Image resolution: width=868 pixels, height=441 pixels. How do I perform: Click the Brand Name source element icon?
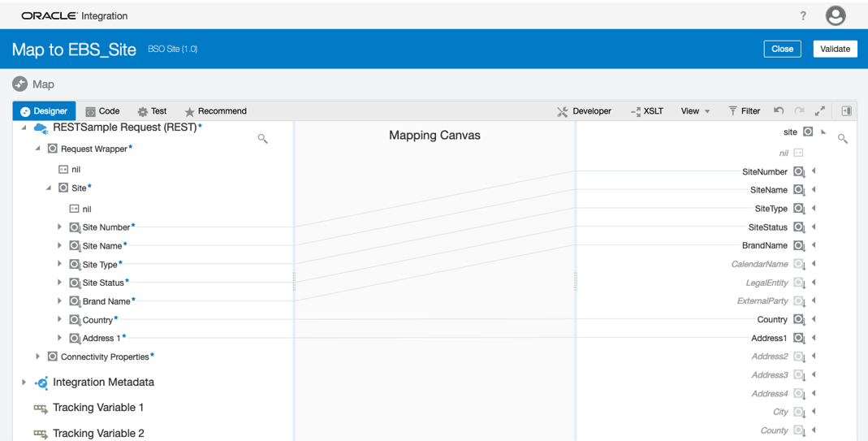[75, 301]
